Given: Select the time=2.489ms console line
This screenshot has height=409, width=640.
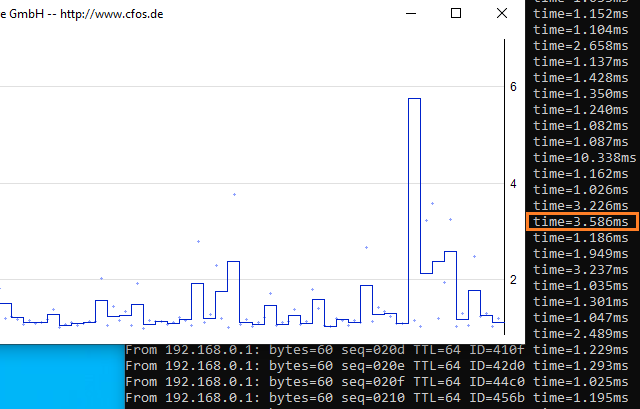Looking at the screenshot, I should pyautogui.click(x=580, y=334).
